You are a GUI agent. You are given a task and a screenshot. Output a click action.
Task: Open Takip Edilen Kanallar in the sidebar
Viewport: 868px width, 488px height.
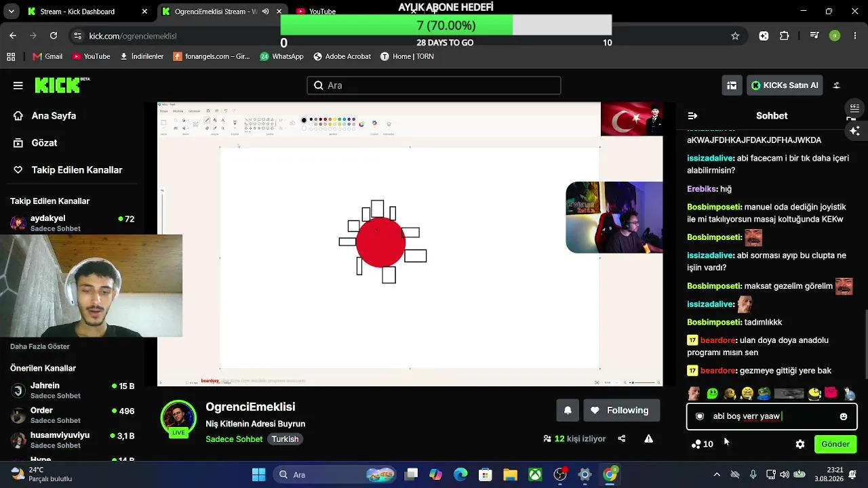[x=68, y=170]
